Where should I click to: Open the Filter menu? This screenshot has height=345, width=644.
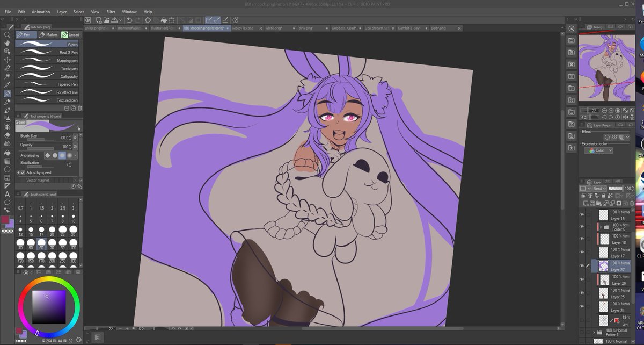[x=111, y=11]
